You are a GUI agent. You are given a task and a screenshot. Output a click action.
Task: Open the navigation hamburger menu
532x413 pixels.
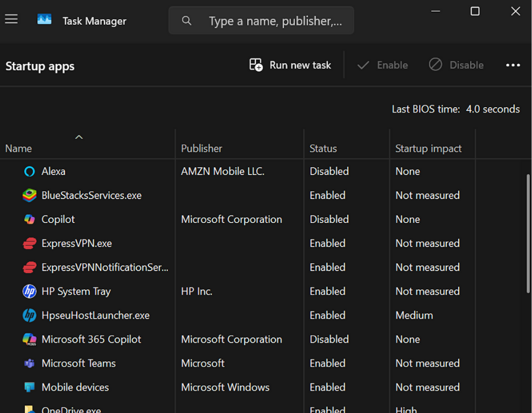tap(11, 19)
